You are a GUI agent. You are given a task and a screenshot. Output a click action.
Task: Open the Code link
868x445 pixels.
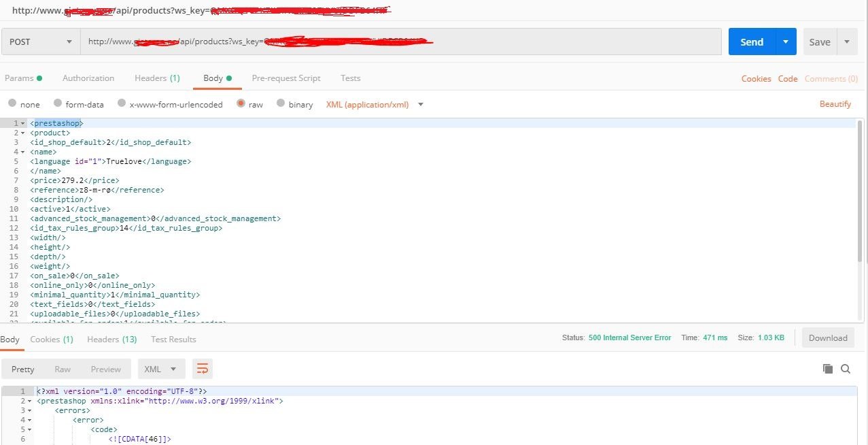[788, 79]
